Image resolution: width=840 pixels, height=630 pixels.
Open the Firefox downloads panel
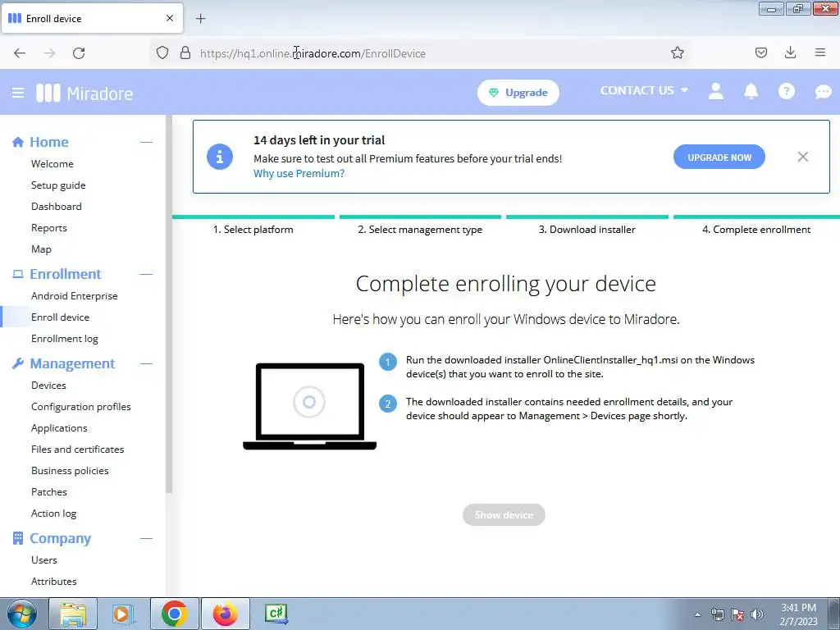[x=790, y=52]
